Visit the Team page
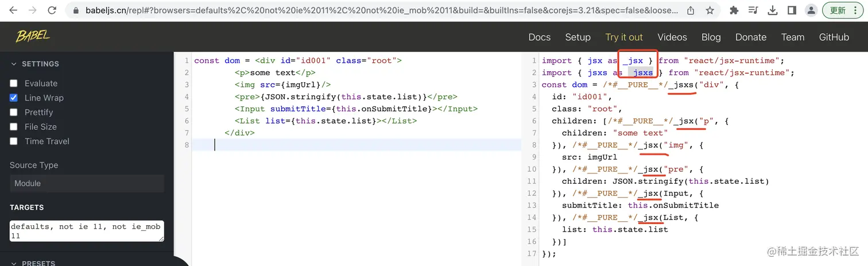868x266 pixels. 793,37
